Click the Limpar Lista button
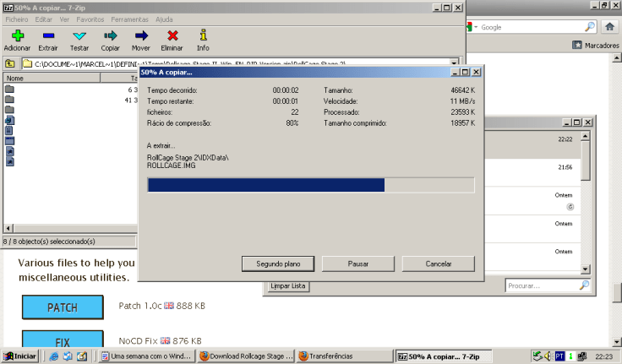This screenshot has width=622, height=364. (287, 286)
